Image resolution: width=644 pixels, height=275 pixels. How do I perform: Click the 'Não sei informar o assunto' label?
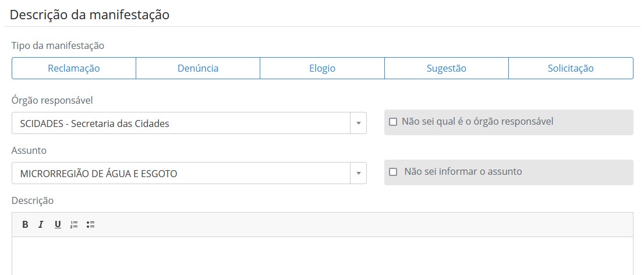pos(463,171)
